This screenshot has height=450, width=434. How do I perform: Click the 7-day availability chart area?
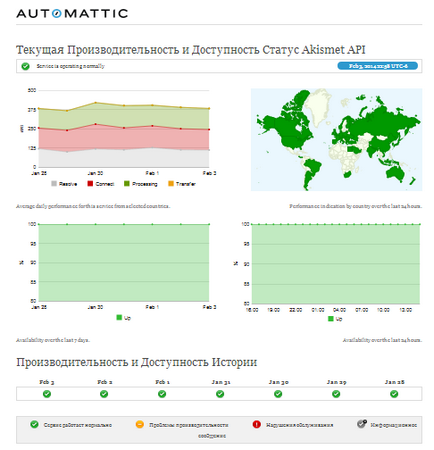click(x=124, y=263)
